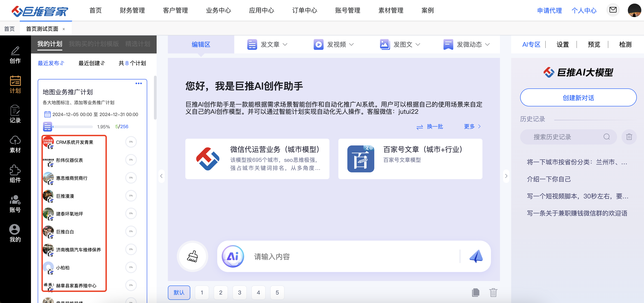Click the plan progress bar at 1.95%
The height and width of the screenshot is (303, 644).
click(73, 127)
